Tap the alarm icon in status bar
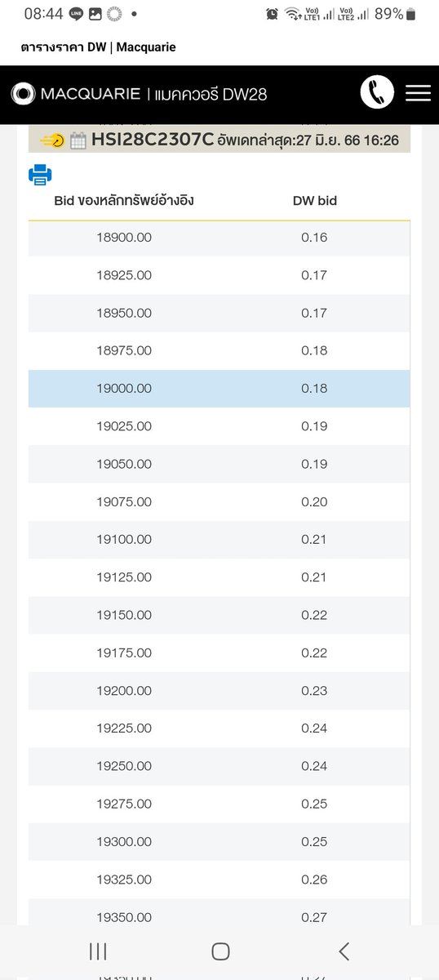The width and height of the screenshot is (439, 980). 273,14
